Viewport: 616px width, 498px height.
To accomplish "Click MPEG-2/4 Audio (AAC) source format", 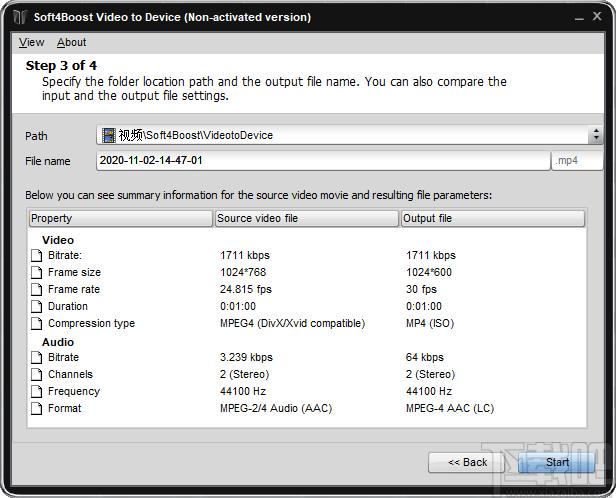I will (x=276, y=408).
